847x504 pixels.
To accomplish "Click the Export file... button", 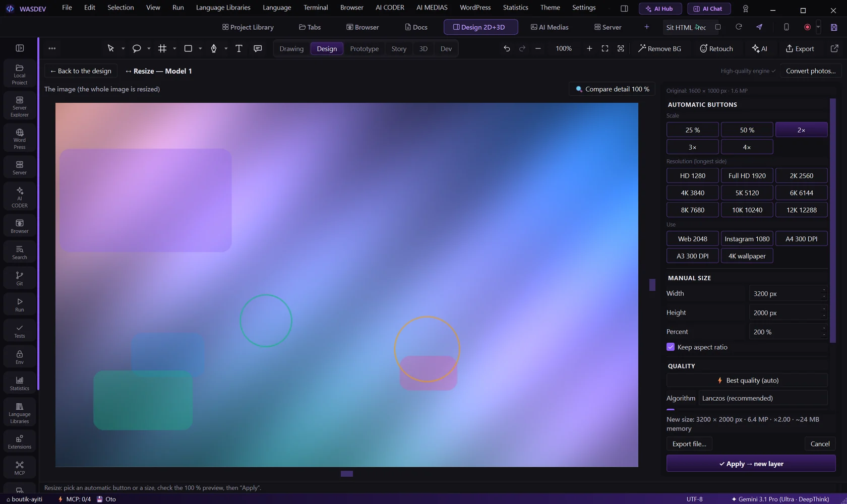I will tap(689, 444).
